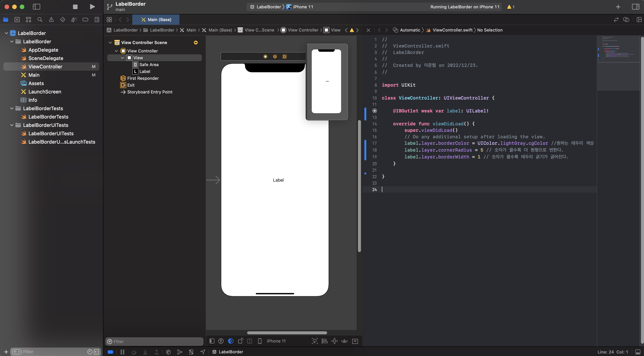The image size is (644, 356).
Task: Click the Add New Constraints icon
Action: click(334, 341)
